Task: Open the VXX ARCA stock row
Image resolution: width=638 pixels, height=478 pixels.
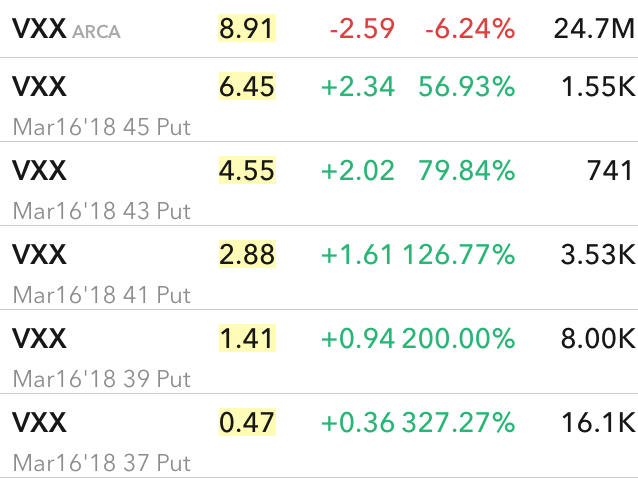Action: (319, 28)
